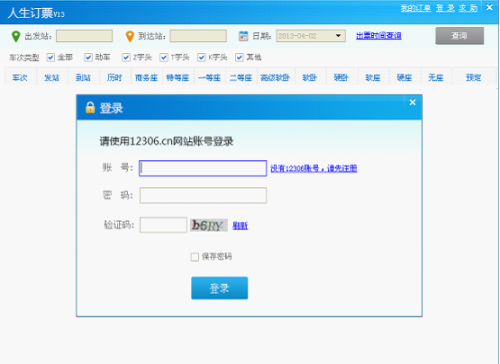Viewport: 500px width, 364px height.
Task: Toggle the T字头 checkbox
Action: click(x=164, y=57)
